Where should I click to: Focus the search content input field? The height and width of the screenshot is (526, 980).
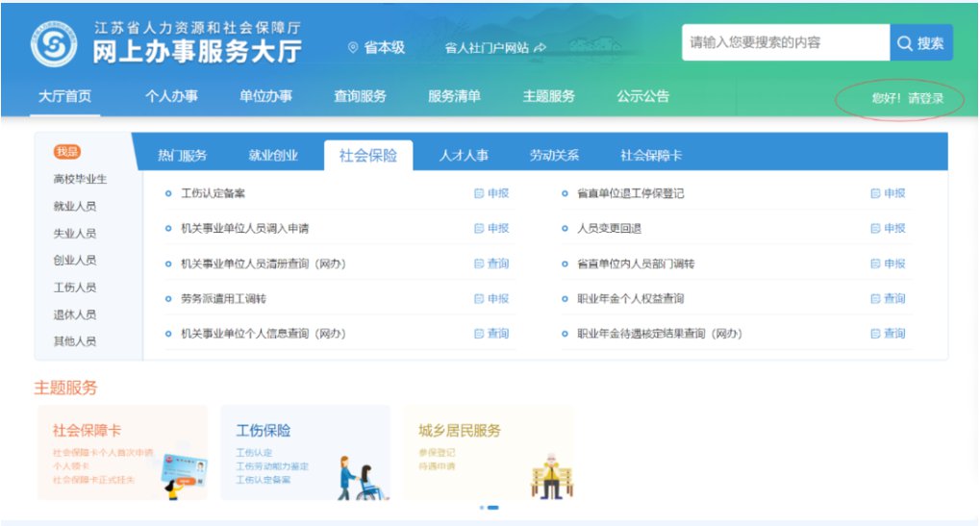click(784, 43)
